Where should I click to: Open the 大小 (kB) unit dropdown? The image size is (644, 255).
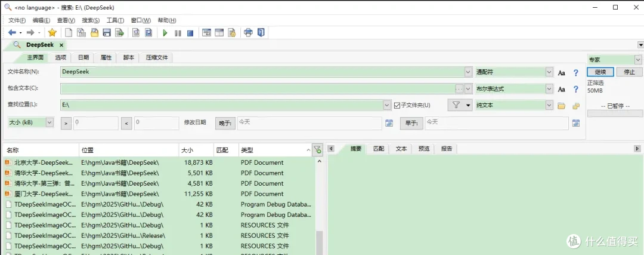coord(49,122)
